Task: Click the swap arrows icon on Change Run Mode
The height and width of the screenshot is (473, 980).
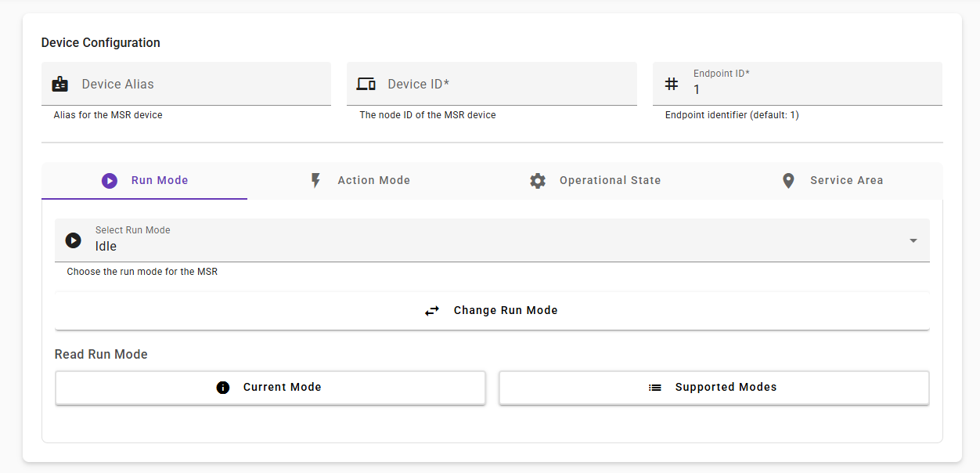Action: 432,311
